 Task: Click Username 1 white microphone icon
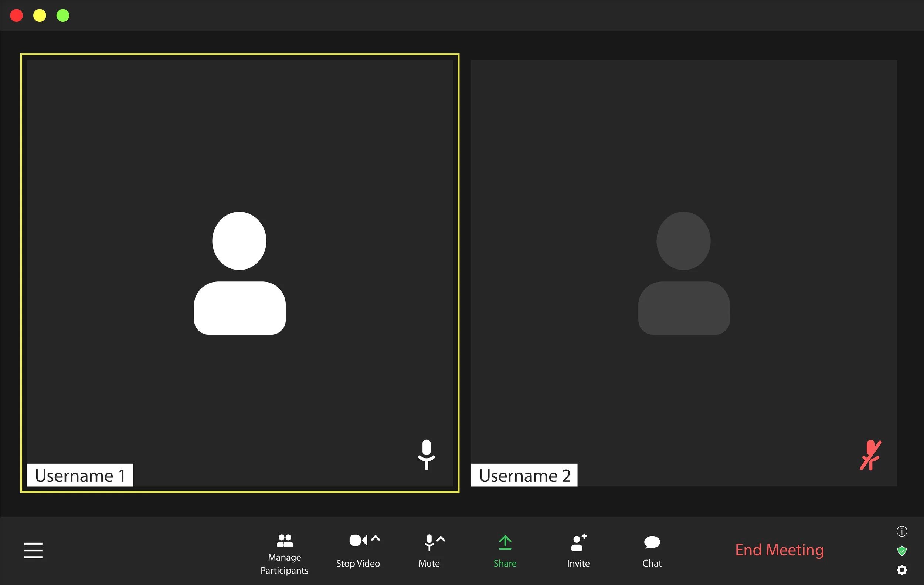[426, 454]
